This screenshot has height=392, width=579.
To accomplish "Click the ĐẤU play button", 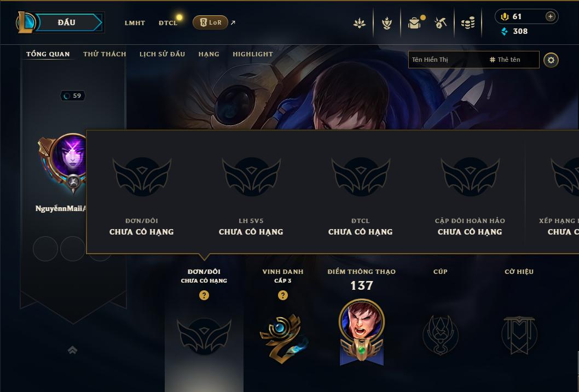I will pyautogui.click(x=67, y=22).
